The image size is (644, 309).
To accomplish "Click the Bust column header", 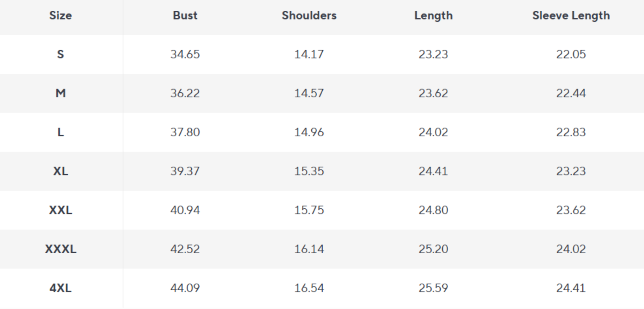I will (185, 15).
